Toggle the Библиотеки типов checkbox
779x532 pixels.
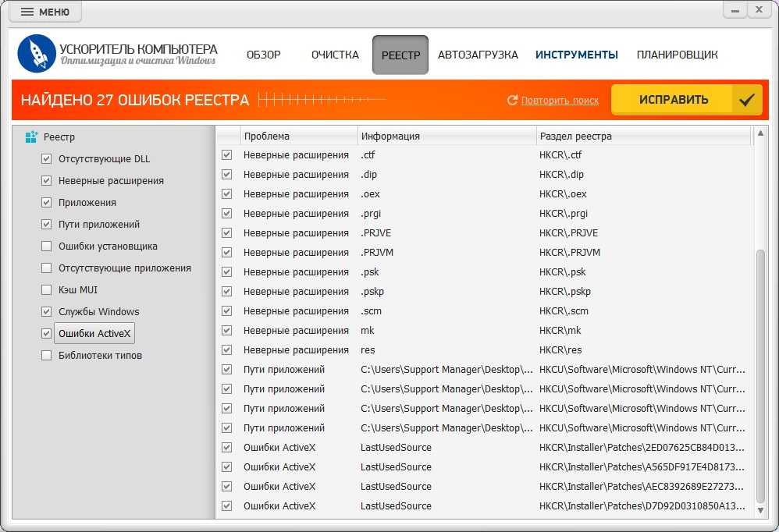[x=46, y=356]
